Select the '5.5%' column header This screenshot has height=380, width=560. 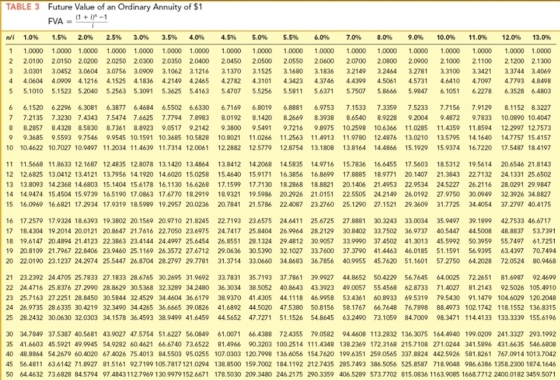click(290, 37)
